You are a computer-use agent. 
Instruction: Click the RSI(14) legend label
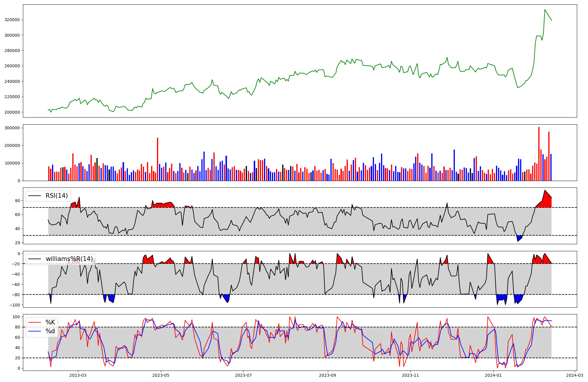56,196
